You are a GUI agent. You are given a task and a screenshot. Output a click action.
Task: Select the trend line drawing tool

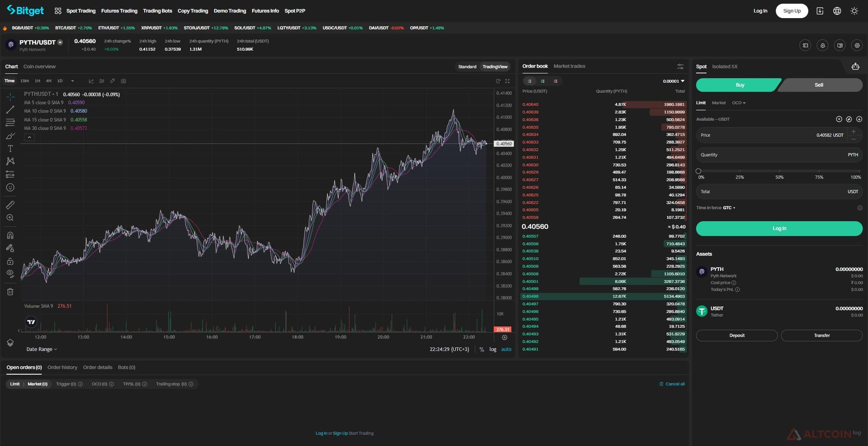click(x=10, y=110)
